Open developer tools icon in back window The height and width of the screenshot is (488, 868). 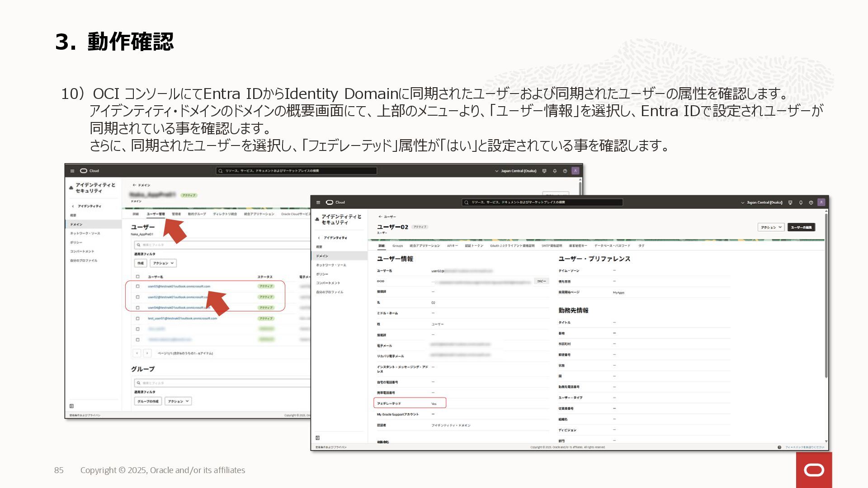pos(544,171)
